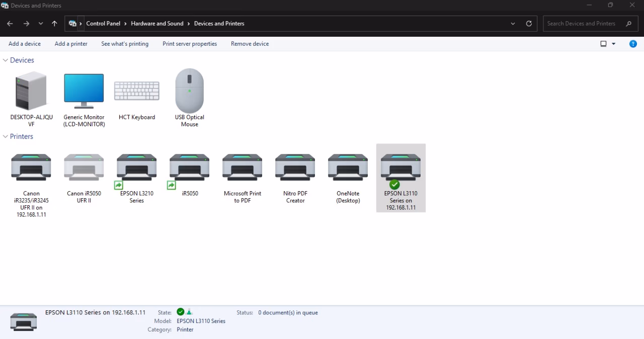Navigate to Hardware and Sound breadcrumb
This screenshot has width=644, height=339.
click(157, 24)
